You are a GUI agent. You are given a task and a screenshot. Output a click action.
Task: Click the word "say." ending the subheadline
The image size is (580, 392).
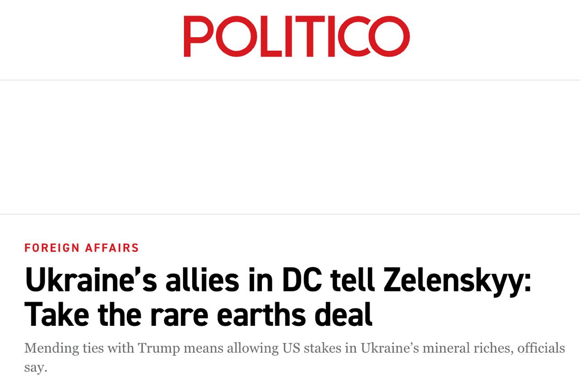[36, 367]
